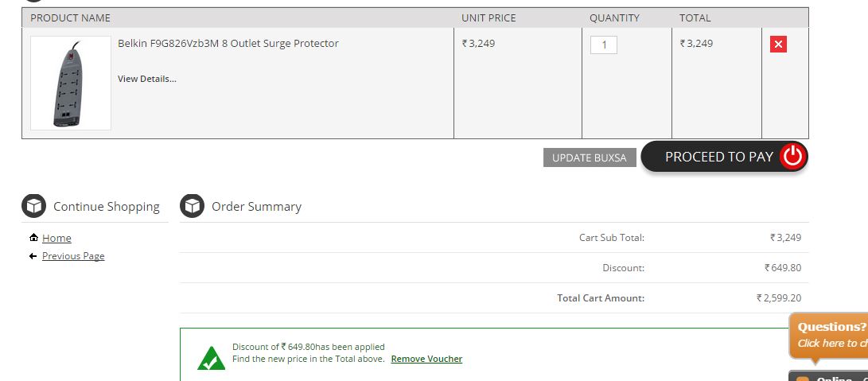
Task: Open View Details for the surge protector
Action: [147, 79]
